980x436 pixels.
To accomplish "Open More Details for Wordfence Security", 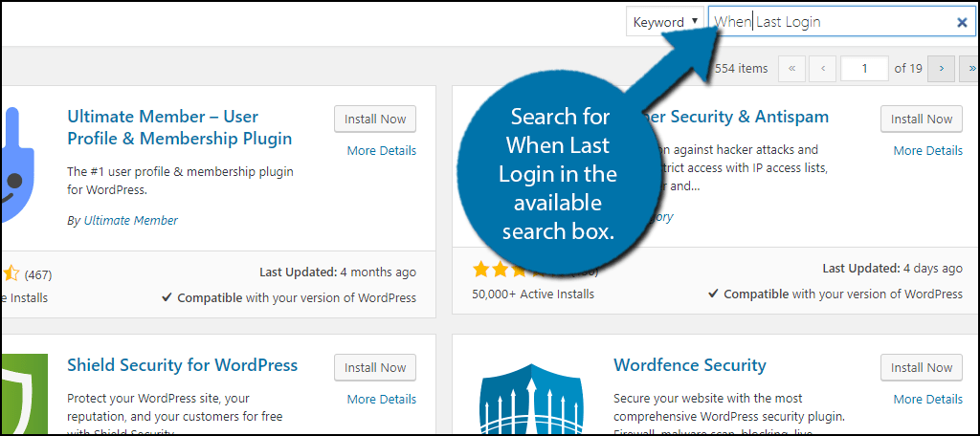I will [x=928, y=399].
